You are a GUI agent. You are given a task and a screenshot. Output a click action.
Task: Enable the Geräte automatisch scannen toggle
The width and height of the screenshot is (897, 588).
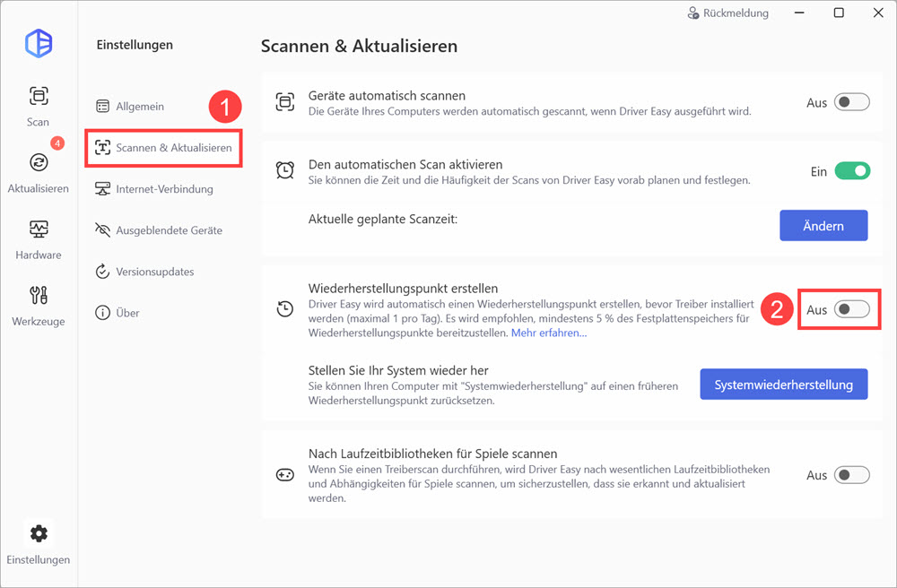[851, 102]
